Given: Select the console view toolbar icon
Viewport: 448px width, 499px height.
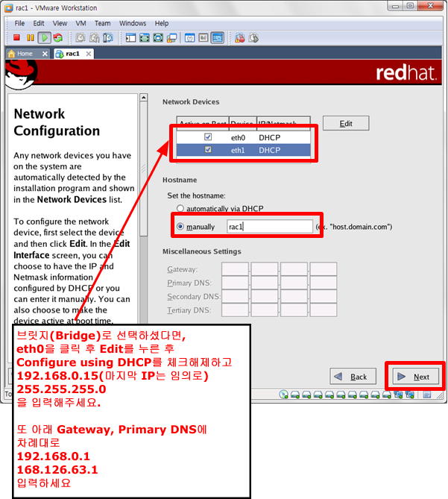Looking at the screenshot, I should pos(218,38).
